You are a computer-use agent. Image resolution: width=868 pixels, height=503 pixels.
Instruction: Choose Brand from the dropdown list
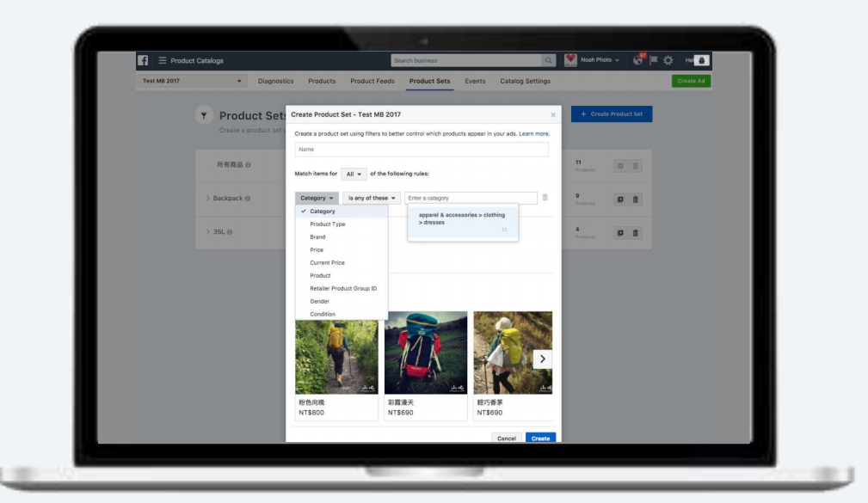[x=341, y=236]
